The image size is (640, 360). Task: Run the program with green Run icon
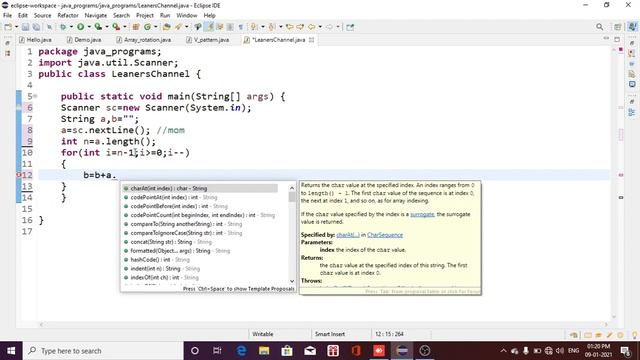coord(80,27)
